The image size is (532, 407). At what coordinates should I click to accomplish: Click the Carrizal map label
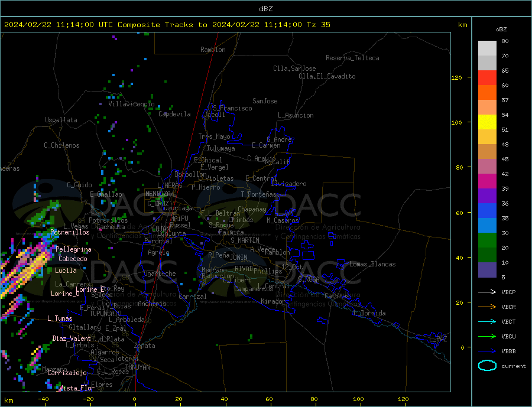tap(193, 297)
